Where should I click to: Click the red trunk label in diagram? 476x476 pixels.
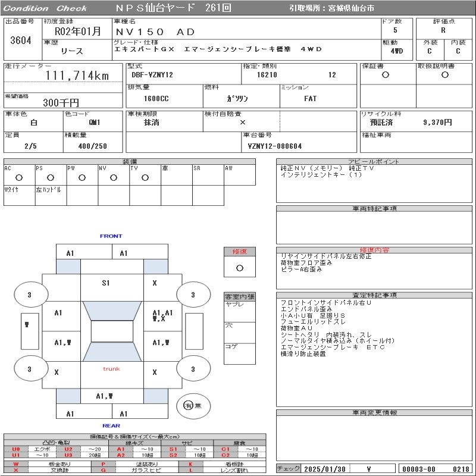(x=111, y=369)
